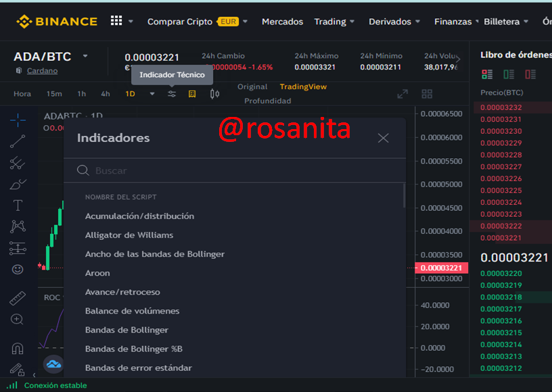Open the Derivados dropdown menu
The width and height of the screenshot is (552, 392).
coord(394,22)
